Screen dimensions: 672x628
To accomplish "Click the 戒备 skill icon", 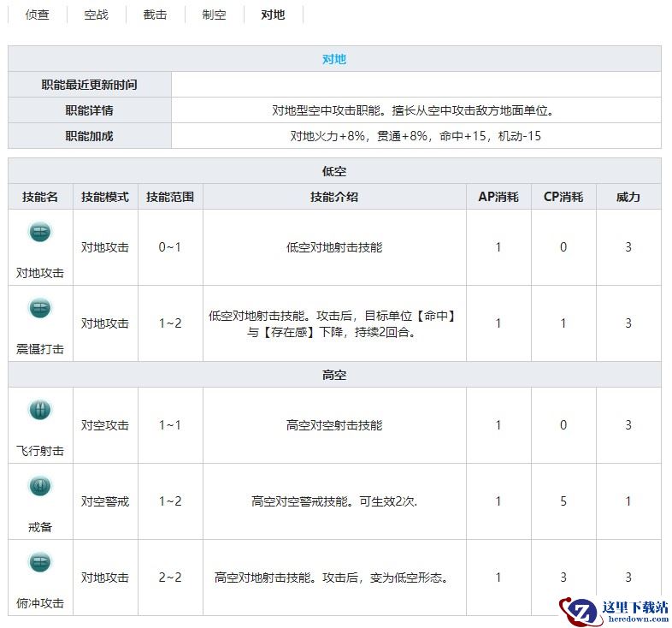I will tap(40, 486).
